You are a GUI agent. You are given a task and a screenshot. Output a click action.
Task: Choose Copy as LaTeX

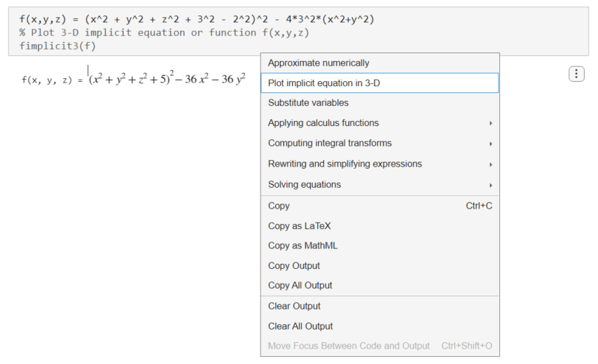299,226
